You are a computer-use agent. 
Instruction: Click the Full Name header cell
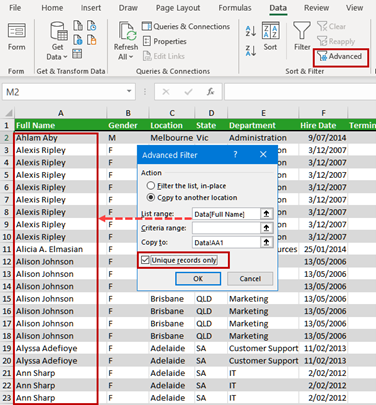pos(61,125)
